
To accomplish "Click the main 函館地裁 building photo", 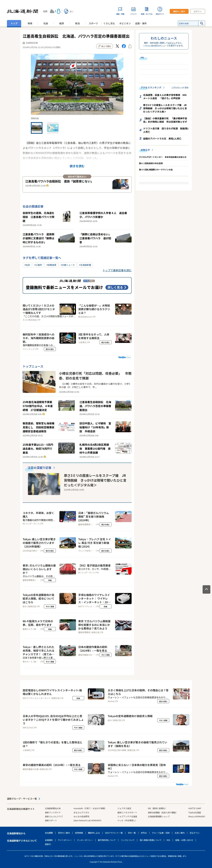I will (x=77, y=84).
